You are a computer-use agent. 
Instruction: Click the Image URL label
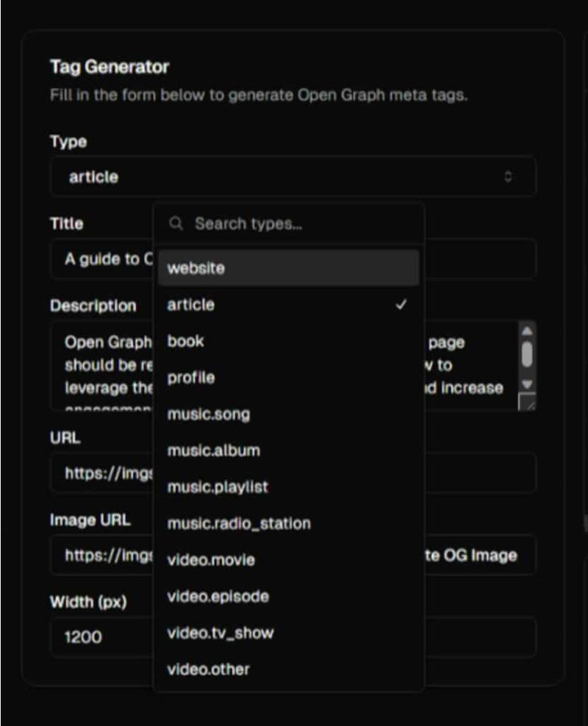click(x=90, y=520)
